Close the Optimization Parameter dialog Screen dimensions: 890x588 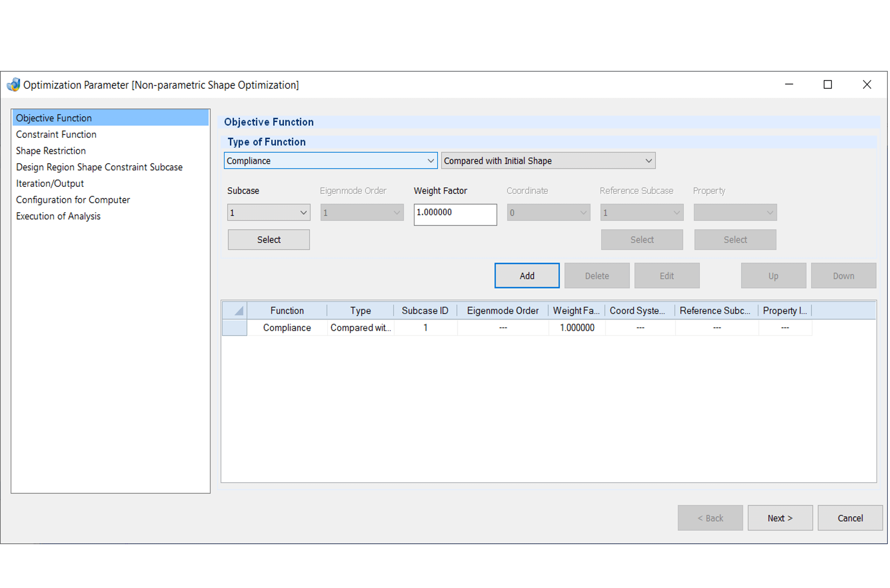coord(867,85)
